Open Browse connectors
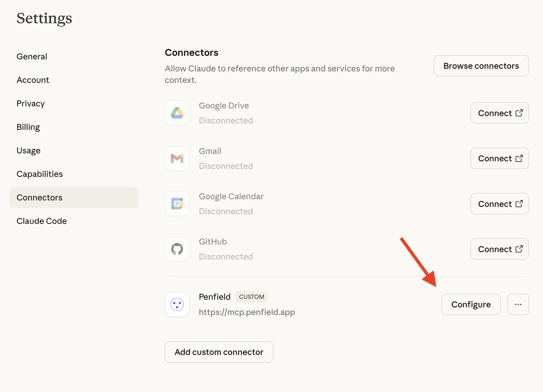This screenshot has height=392, width=543. [481, 66]
